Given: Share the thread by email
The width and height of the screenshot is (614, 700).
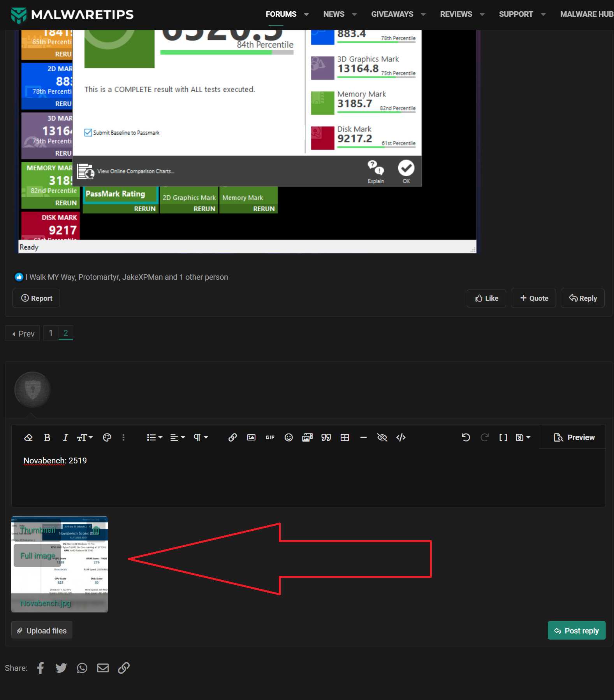Looking at the screenshot, I should coord(103,668).
